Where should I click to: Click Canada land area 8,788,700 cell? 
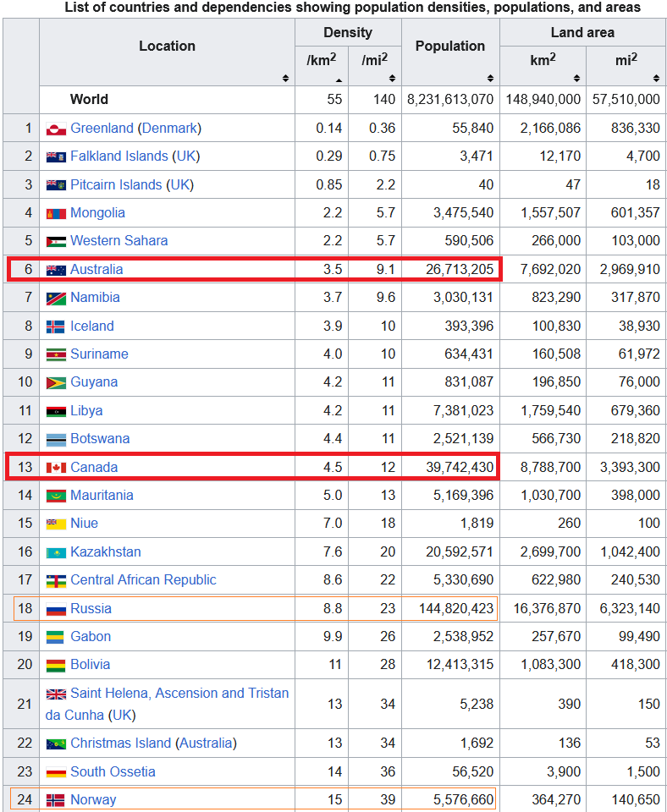pos(543,467)
